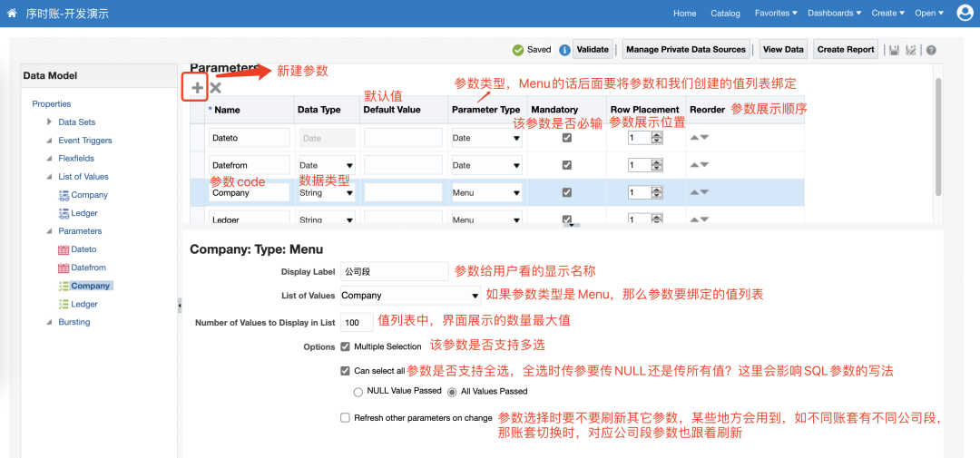This screenshot has height=458, width=980.
Task: Select the Event Triggers tree item
Action: (x=85, y=141)
